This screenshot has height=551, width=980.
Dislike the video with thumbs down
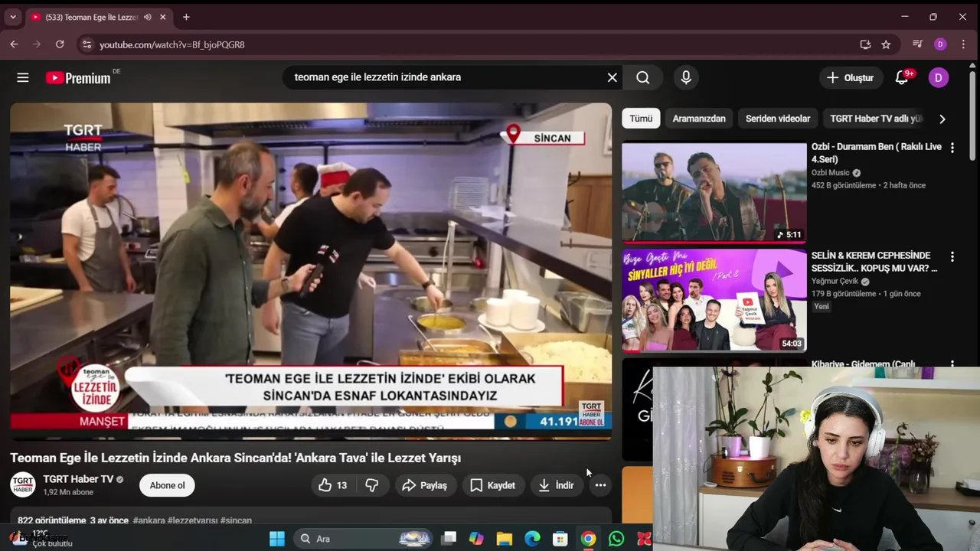[x=372, y=485]
